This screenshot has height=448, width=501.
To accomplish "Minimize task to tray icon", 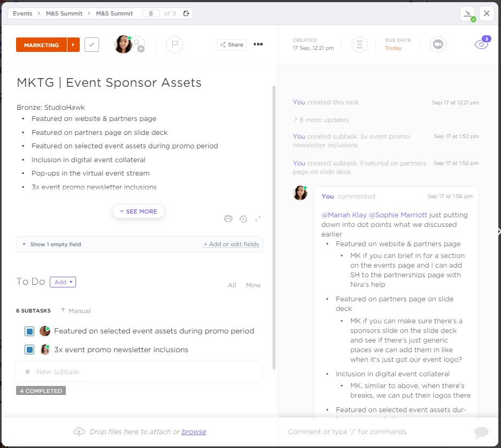I will click(x=468, y=14).
